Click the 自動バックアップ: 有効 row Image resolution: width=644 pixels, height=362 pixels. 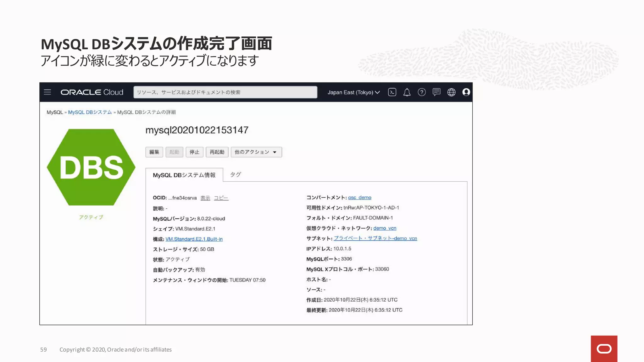(x=179, y=270)
